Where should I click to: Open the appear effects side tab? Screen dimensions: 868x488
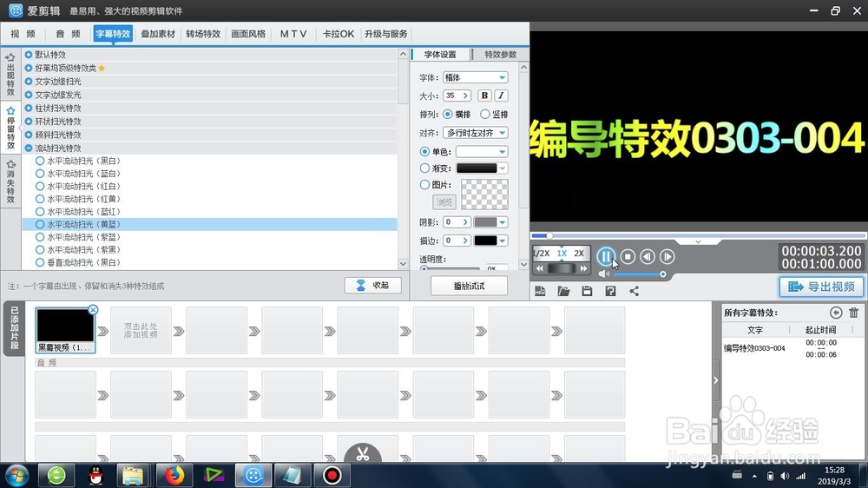click(x=10, y=75)
